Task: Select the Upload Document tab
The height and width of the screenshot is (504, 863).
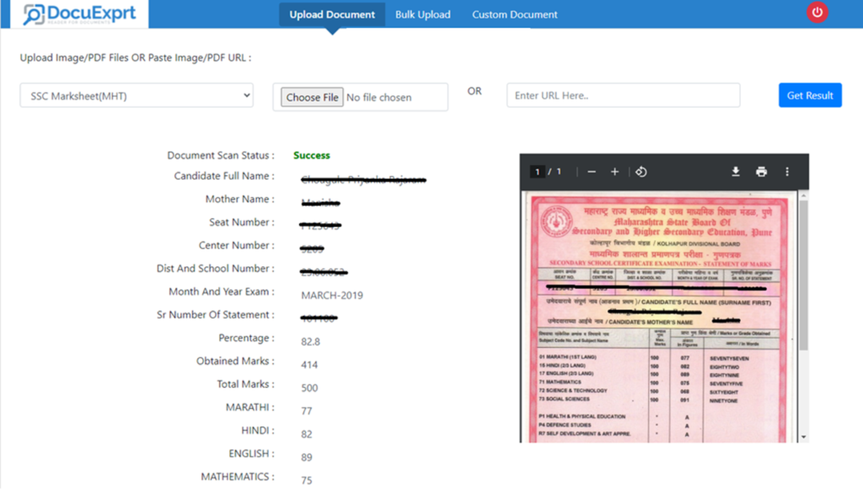Action: tap(331, 14)
